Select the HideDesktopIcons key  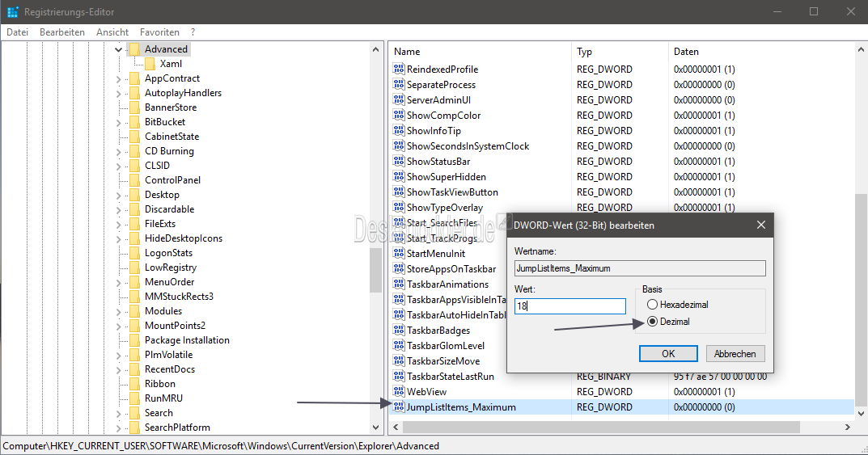[184, 238]
